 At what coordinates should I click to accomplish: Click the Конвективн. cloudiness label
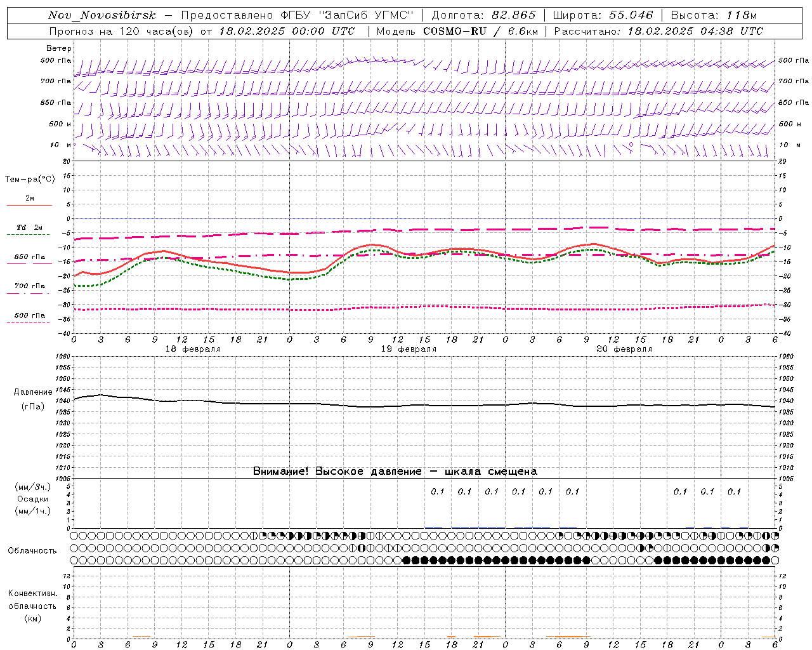[x=32, y=594]
